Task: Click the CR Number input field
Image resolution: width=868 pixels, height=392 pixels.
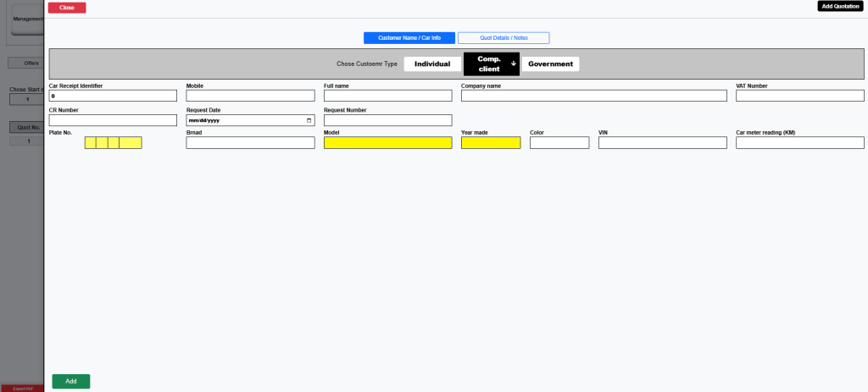Action: 113,120
